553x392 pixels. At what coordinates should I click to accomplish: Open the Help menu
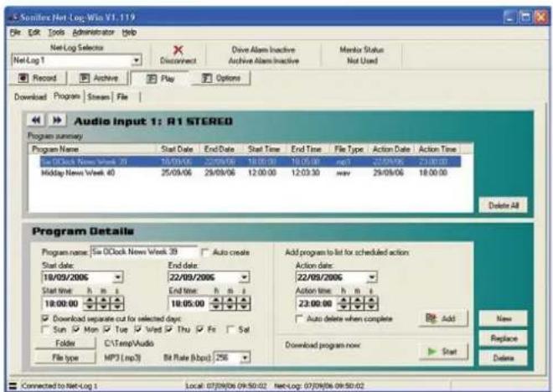click(129, 33)
